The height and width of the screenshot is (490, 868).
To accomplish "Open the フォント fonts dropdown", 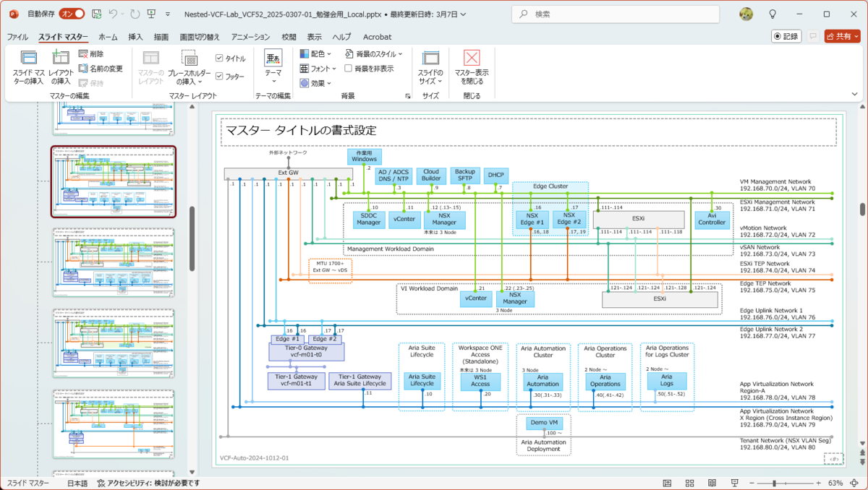I will point(318,69).
